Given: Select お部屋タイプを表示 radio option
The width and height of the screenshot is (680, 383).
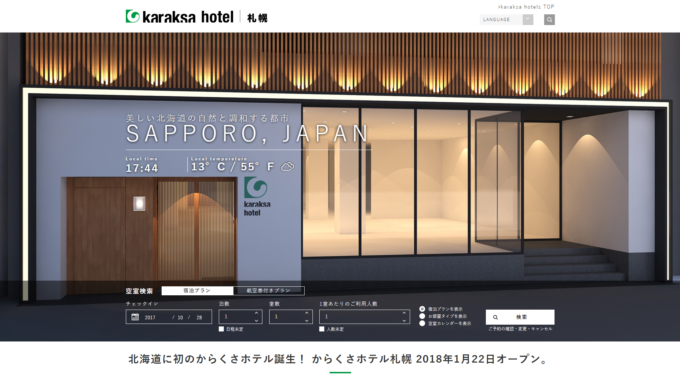Looking at the screenshot, I should pyautogui.click(x=422, y=316).
